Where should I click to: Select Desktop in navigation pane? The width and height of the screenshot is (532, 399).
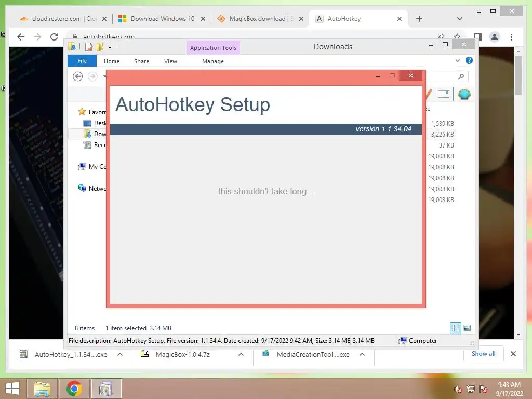95,123
